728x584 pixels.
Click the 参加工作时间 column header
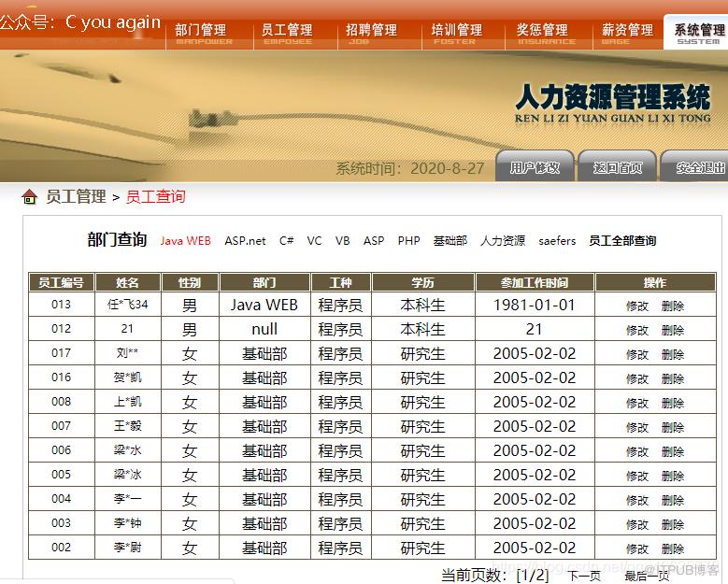point(535,283)
